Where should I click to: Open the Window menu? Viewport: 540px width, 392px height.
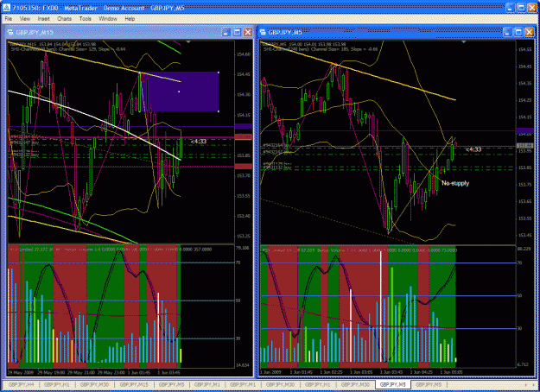click(108, 19)
